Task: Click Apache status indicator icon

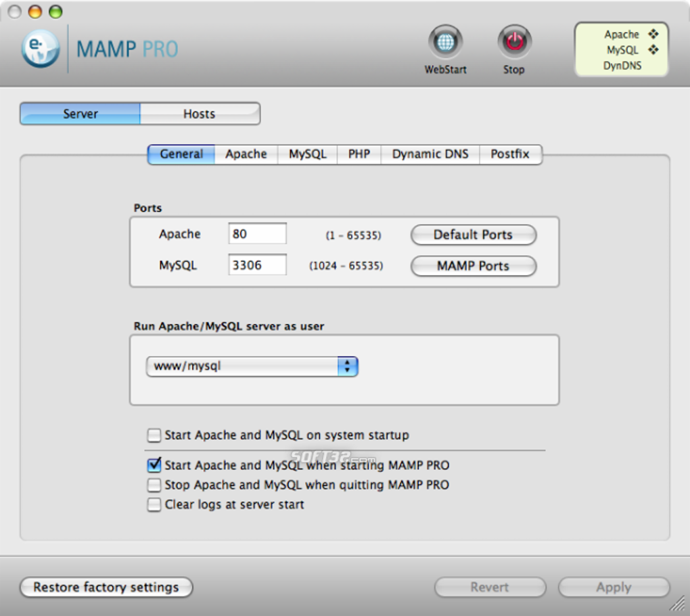Action: 653,34
